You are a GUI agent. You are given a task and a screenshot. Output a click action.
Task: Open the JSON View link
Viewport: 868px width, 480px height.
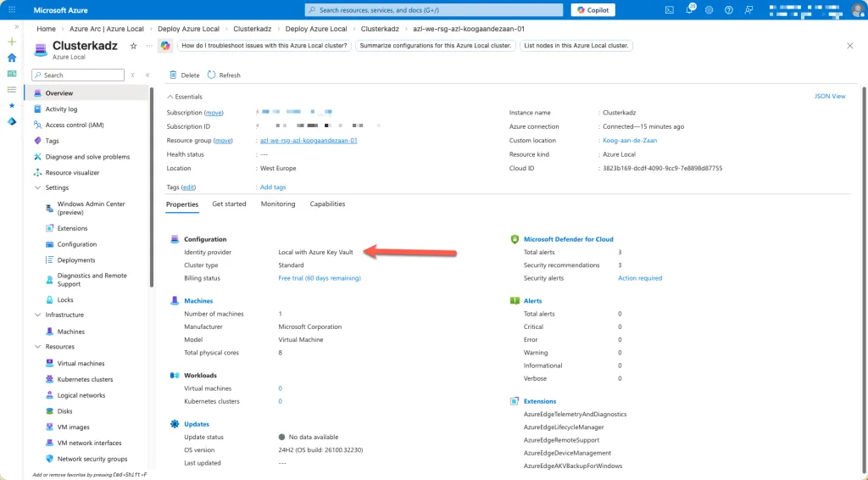[x=829, y=97]
